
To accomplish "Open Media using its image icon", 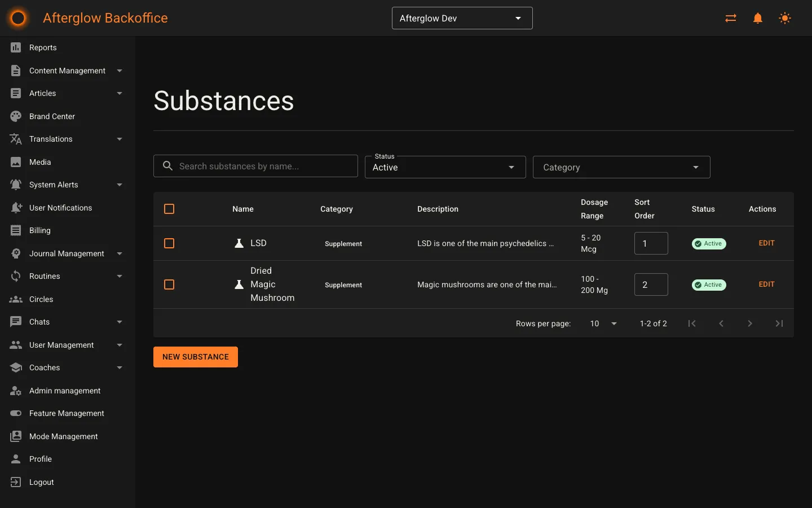I will coord(16,162).
